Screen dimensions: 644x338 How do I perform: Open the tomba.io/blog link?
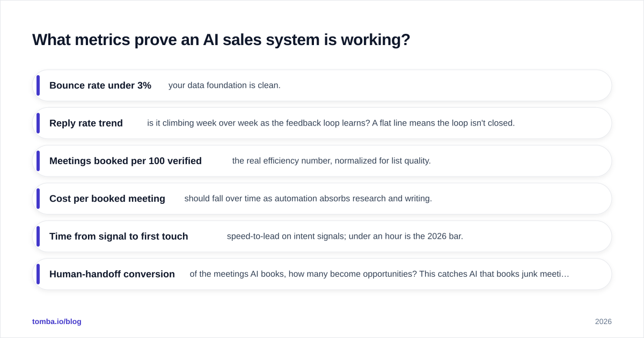(x=57, y=321)
